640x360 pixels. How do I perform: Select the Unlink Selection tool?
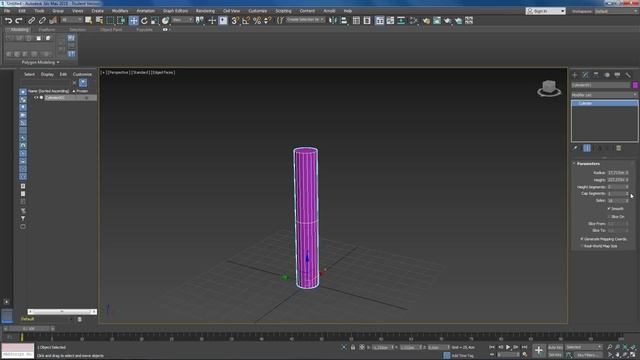click(x=42, y=20)
